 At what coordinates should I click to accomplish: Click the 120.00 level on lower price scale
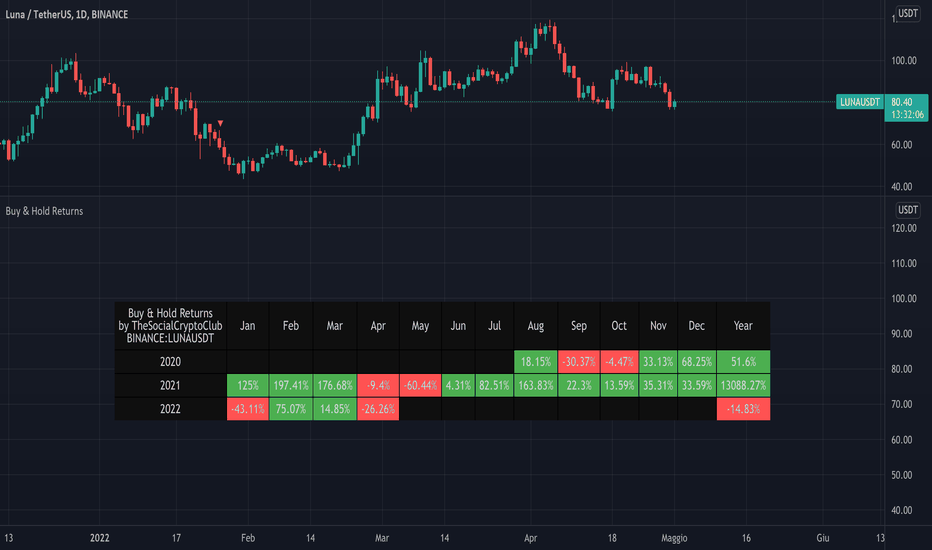click(x=903, y=228)
